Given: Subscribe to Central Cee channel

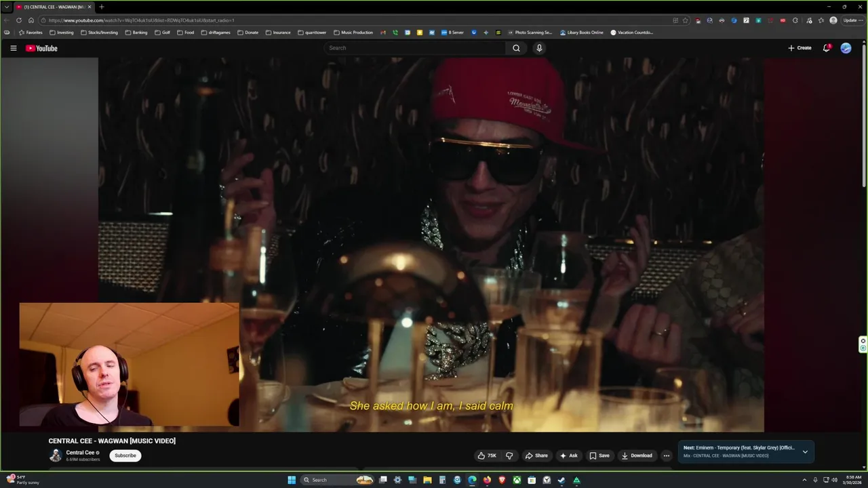Looking at the screenshot, I should [125, 455].
